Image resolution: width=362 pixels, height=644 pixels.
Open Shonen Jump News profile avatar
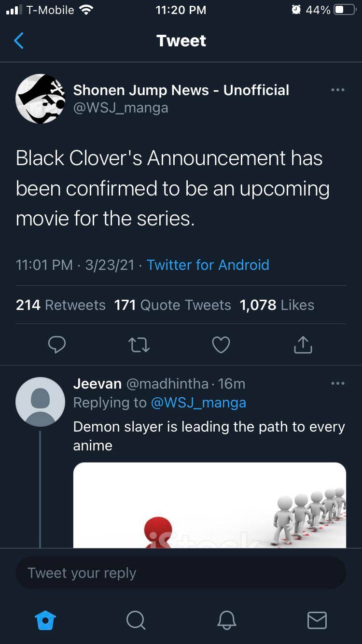click(x=41, y=99)
